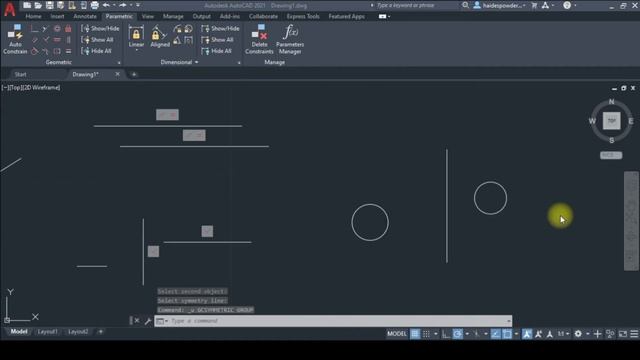This screenshot has width=640, height=360.
Task: Toggle polar tracking in status bar
Action: [x=457, y=334]
